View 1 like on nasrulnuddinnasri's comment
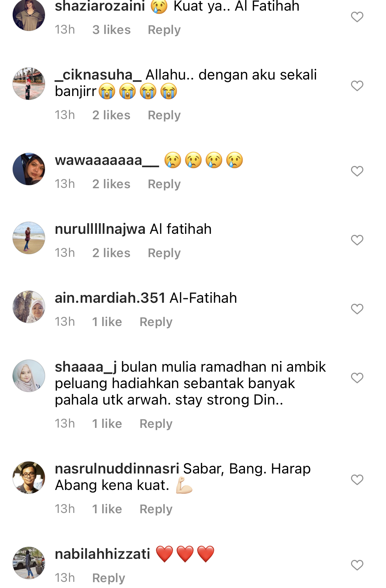Image resolution: width=386 pixels, height=588 pixels. click(x=107, y=509)
